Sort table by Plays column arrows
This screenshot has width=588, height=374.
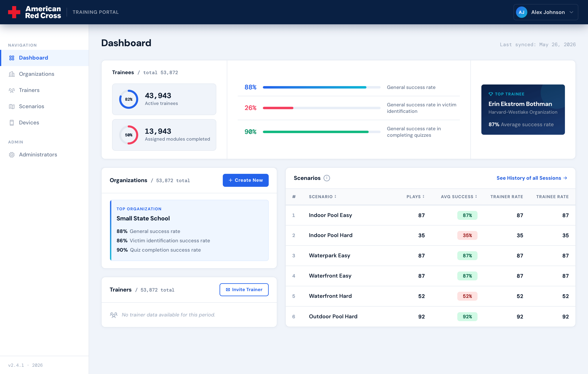423,197
